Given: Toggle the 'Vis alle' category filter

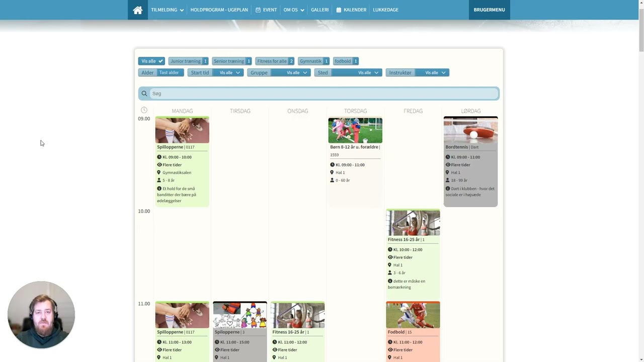Looking at the screenshot, I should coord(151,61).
